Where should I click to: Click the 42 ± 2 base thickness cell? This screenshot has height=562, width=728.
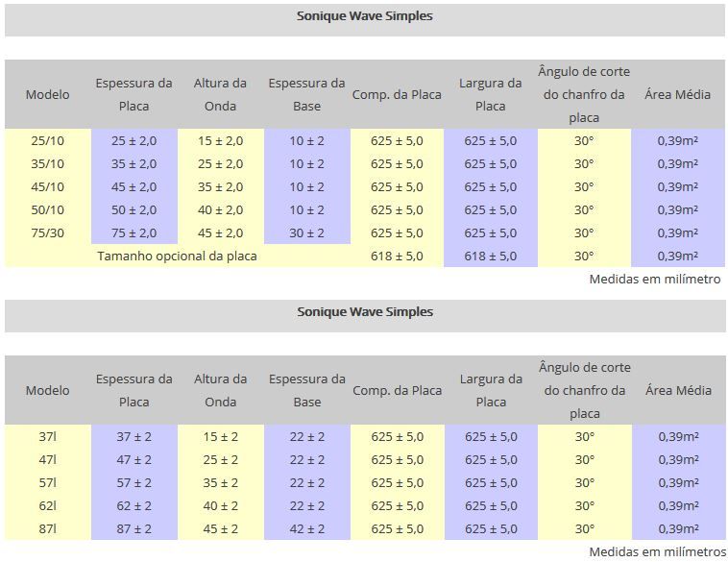click(306, 528)
